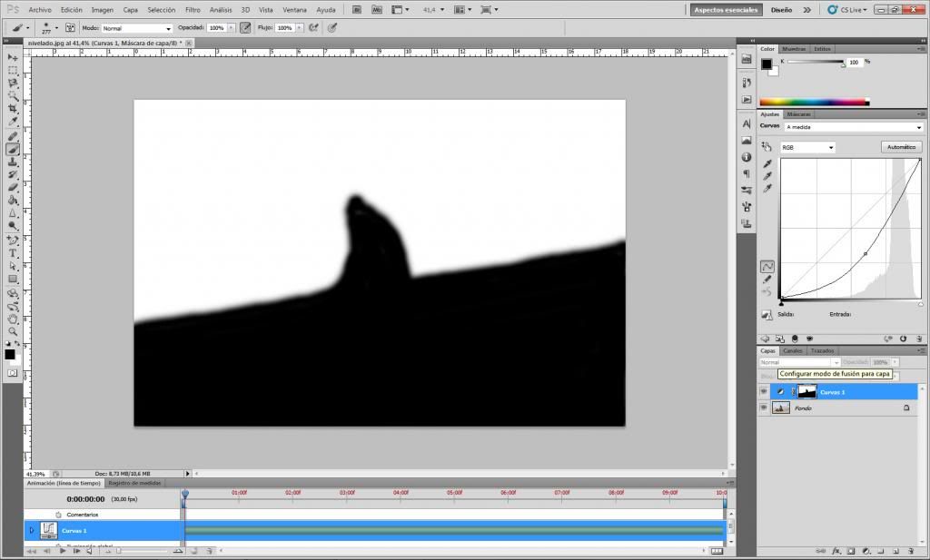930x560 pixels.
Task: Open the brush preset picker dropdown
Action: click(x=56, y=28)
